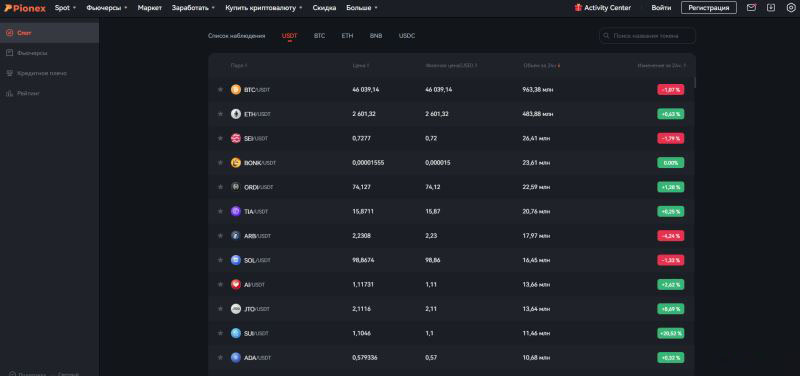Expand the Больше dropdown menu
800x376 pixels.
pos(362,8)
